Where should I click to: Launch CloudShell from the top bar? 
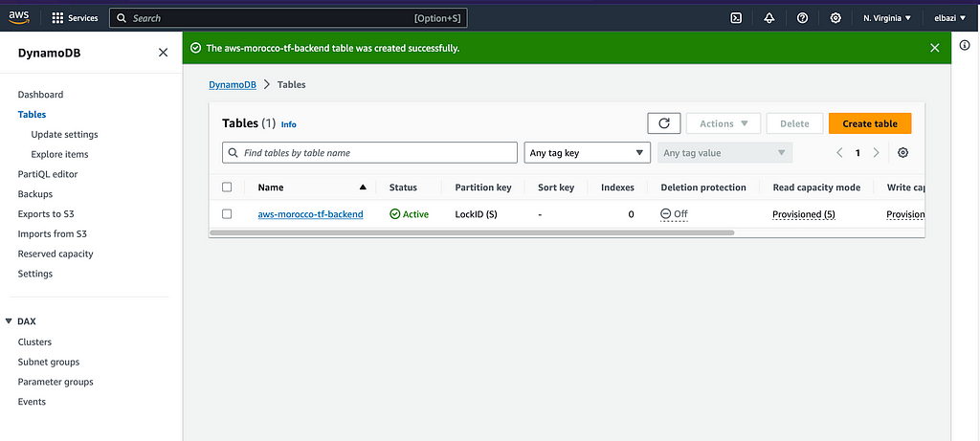coord(736,18)
